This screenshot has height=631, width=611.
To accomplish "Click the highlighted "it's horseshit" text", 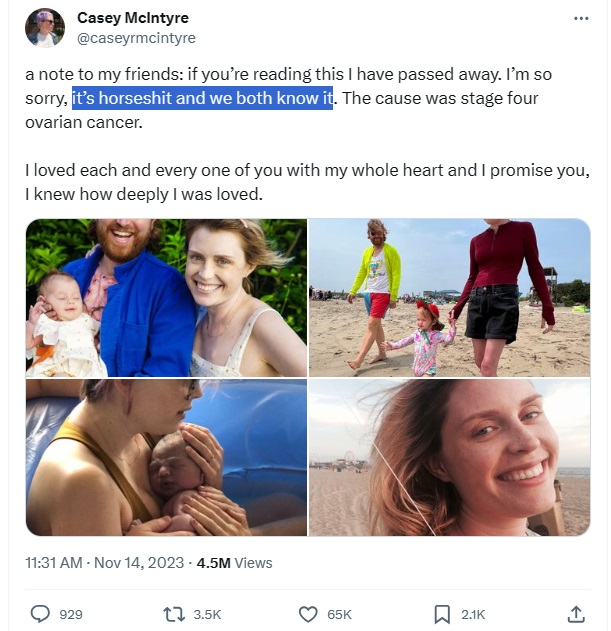I will click(202, 99).
